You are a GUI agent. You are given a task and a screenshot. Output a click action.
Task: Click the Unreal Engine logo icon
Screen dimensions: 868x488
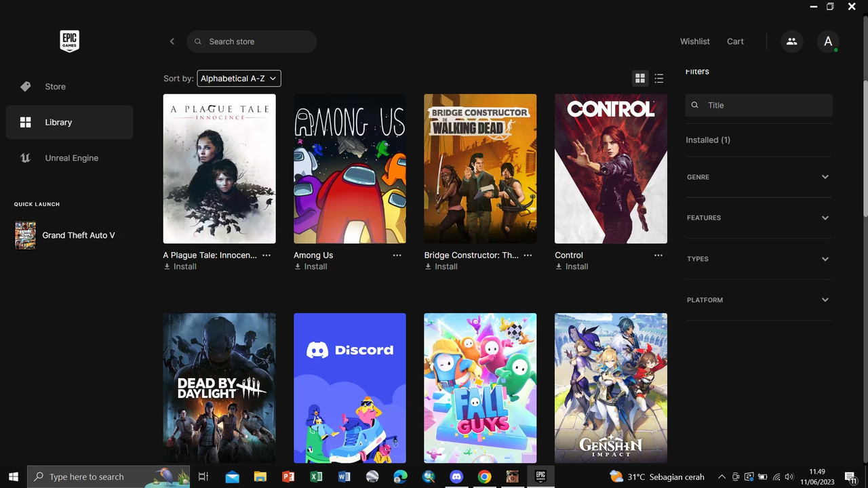coord(26,158)
